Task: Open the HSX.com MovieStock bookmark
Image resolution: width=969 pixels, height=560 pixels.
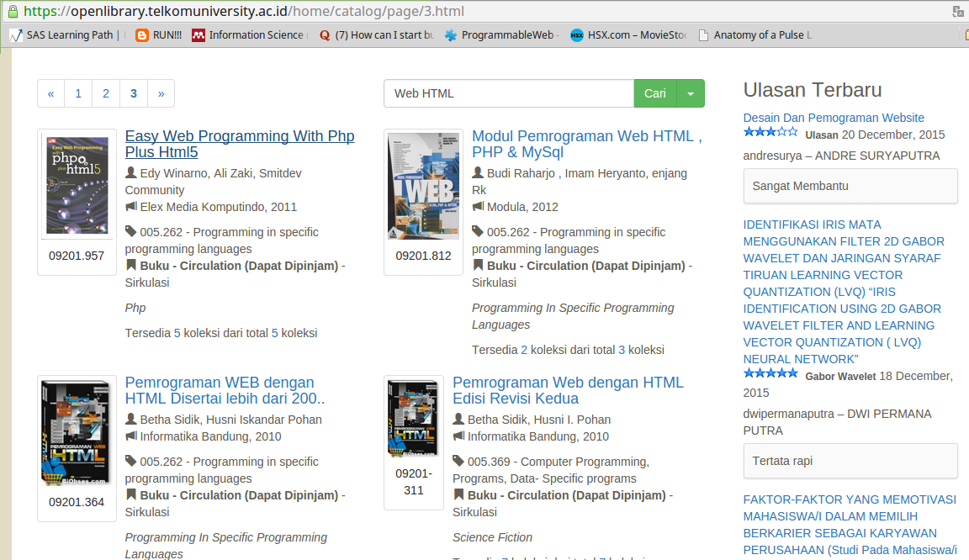Action: click(x=627, y=35)
